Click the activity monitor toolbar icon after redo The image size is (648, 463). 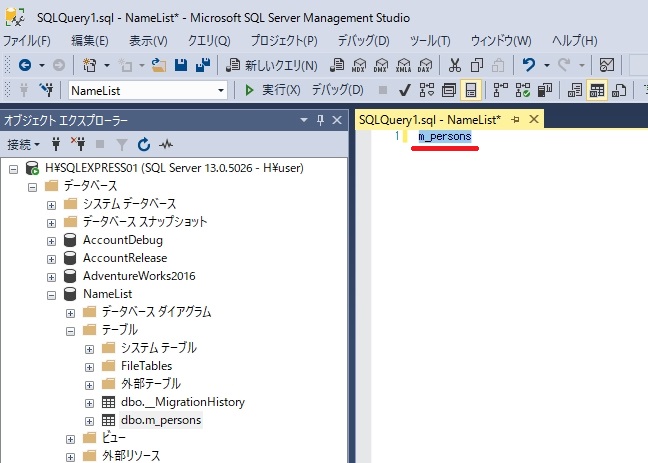(607, 65)
